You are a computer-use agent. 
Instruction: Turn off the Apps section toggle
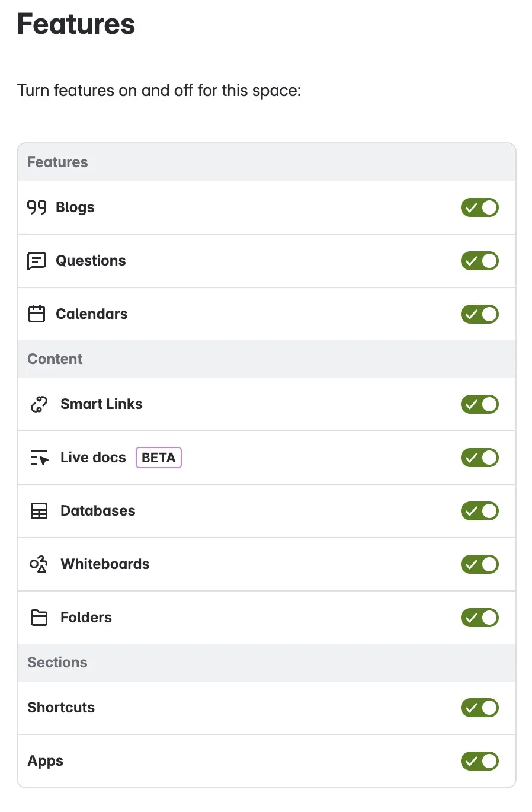coord(480,761)
